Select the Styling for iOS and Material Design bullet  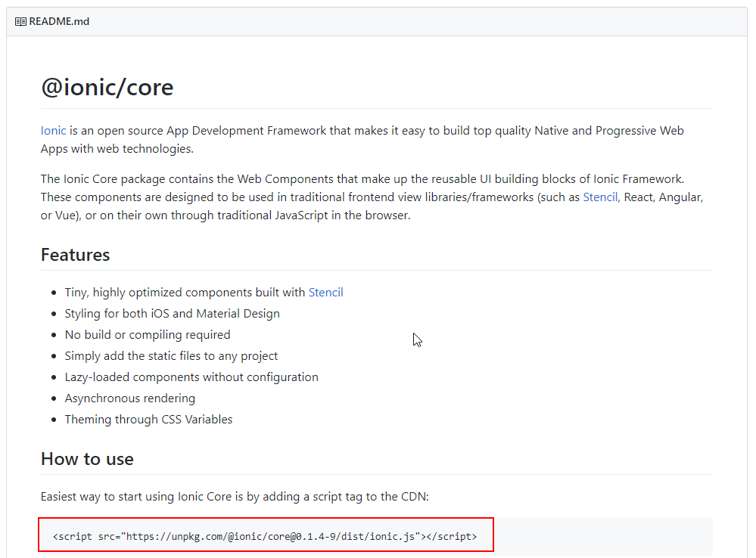172,313
